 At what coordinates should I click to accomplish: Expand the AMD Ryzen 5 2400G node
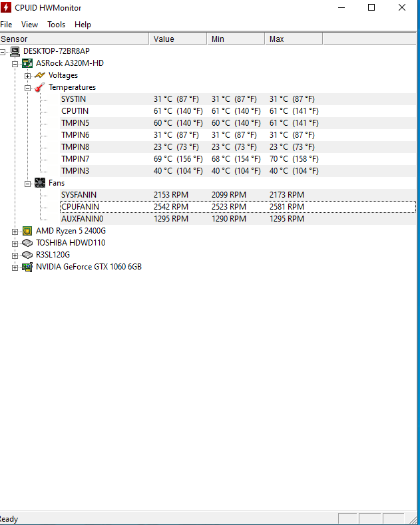(15, 232)
